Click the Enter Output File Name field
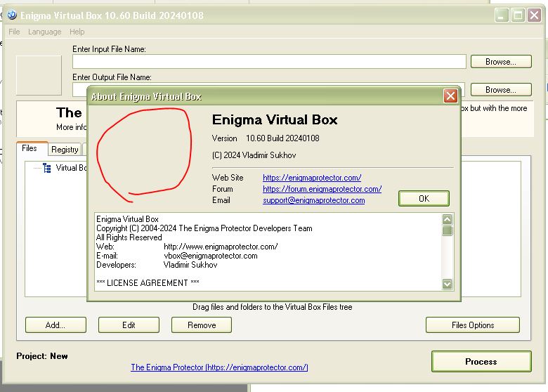Image resolution: width=548 pixels, height=392 pixels. pyautogui.click(x=268, y=90)
